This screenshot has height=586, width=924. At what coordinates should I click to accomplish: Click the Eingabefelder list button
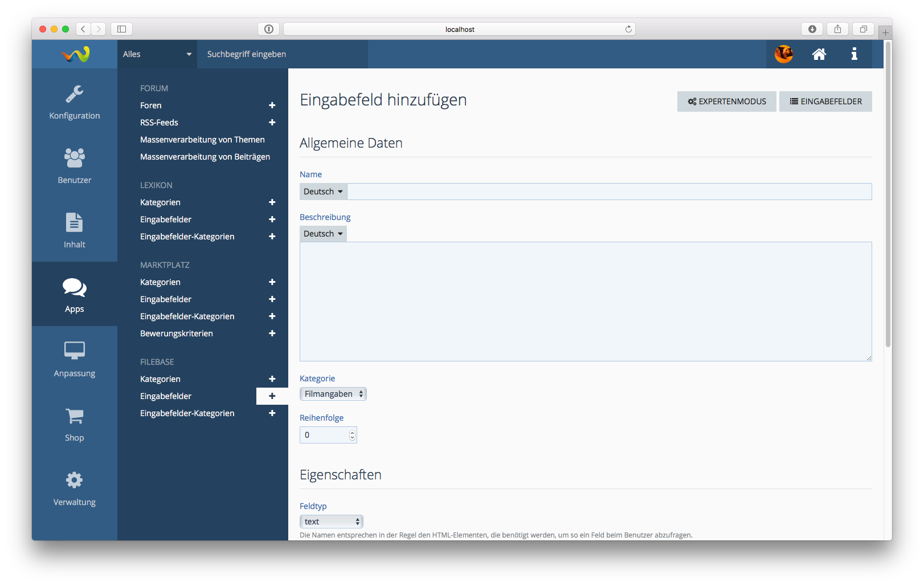(x=825, y=101)
